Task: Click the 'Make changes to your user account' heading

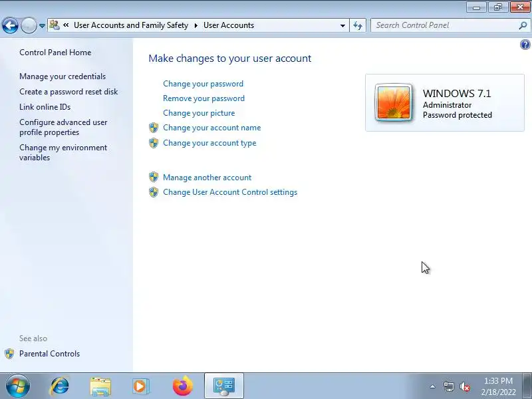Action: pyautogui.click(x=229, y=59)
